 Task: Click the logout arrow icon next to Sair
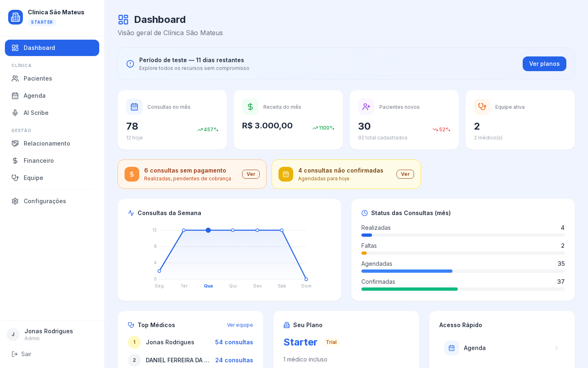[x=15, y=354]
